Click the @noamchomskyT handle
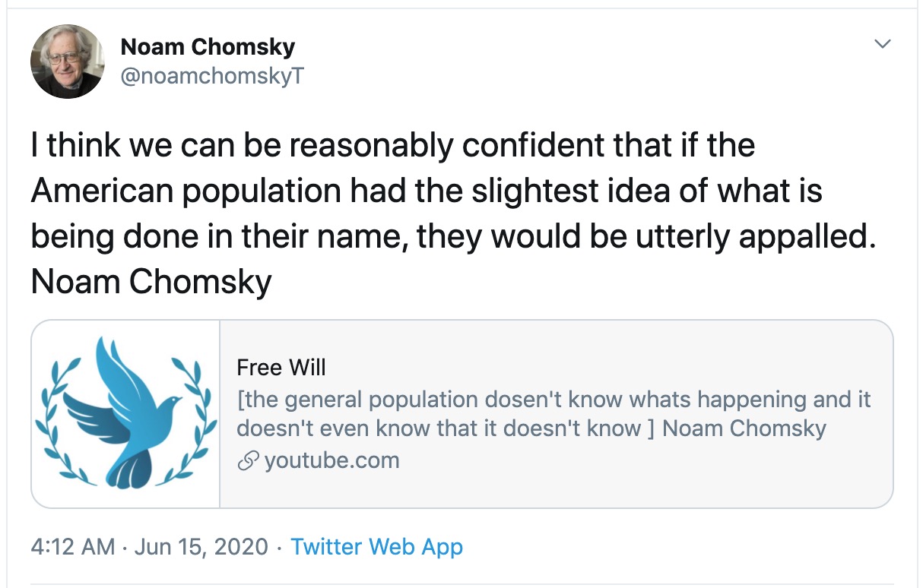Image resolution: width=923 pixels, height=588 pixels. tap(212, 76)
